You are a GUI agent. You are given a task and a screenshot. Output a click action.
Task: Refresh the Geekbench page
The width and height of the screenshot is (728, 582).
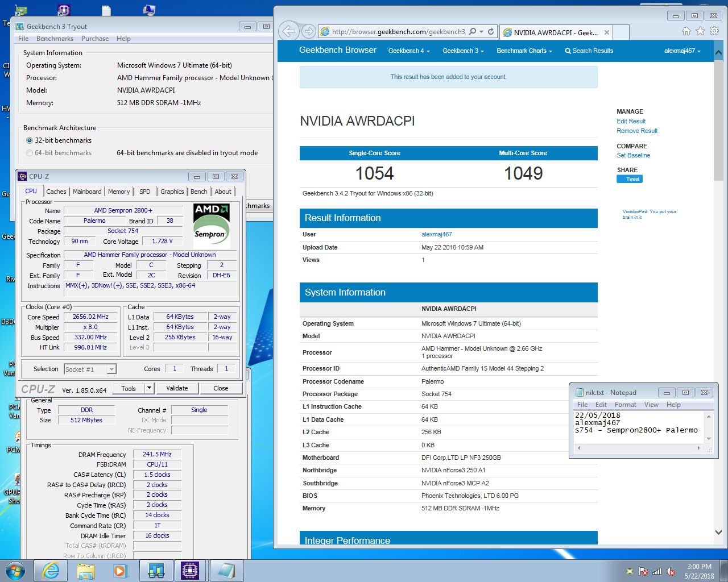[x=490, y=32]
